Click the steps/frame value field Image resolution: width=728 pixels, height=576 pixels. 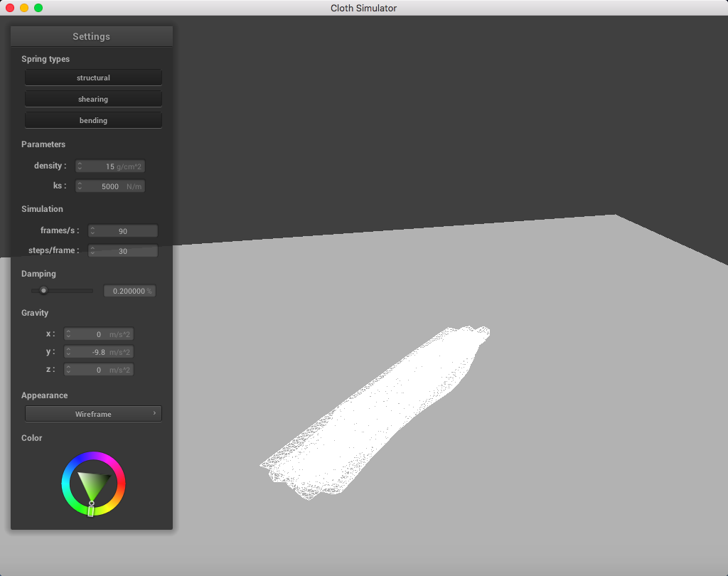(122, 251)
